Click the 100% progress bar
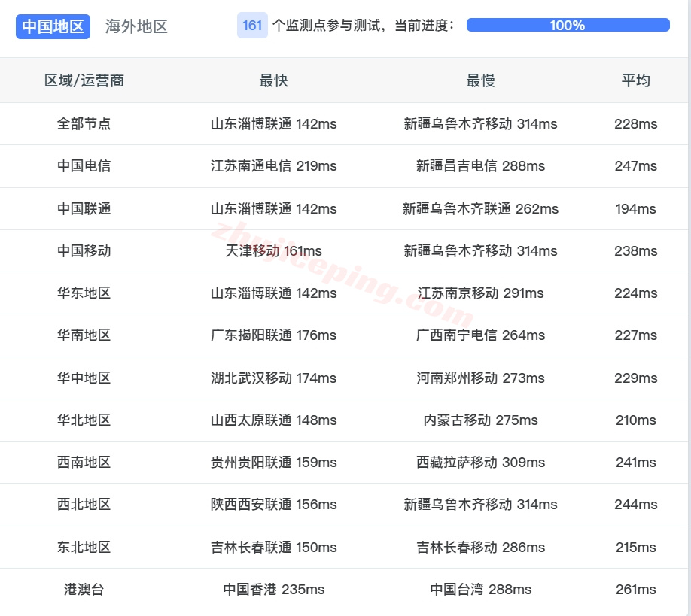 point(568,25)
